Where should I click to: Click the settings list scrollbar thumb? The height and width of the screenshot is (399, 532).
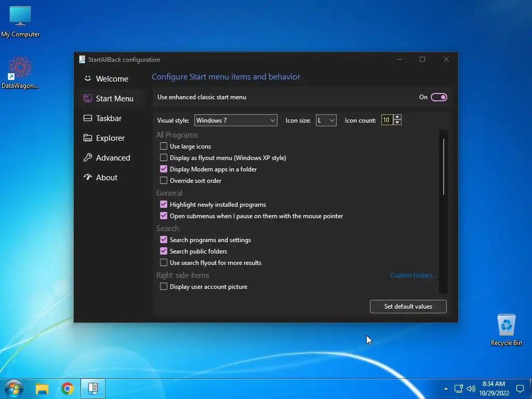click(444, 167)
